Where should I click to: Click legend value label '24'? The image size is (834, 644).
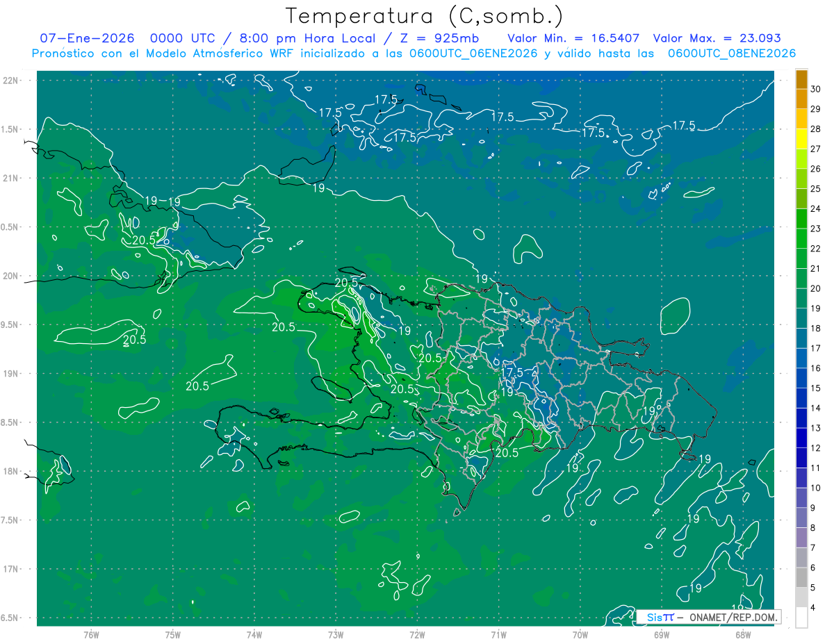click(x=816, y=208)
